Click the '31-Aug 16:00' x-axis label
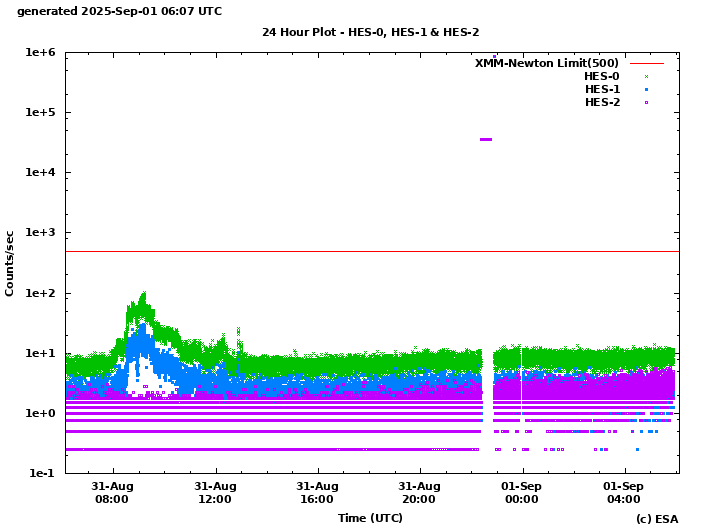The height and width of the screenshot is (528, 704). point(317,493)
